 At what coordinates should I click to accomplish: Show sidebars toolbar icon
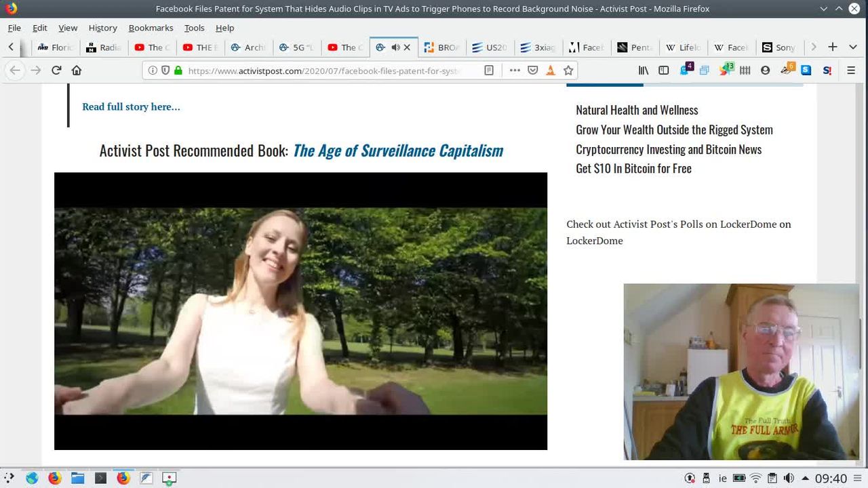(x=664, y=70)
